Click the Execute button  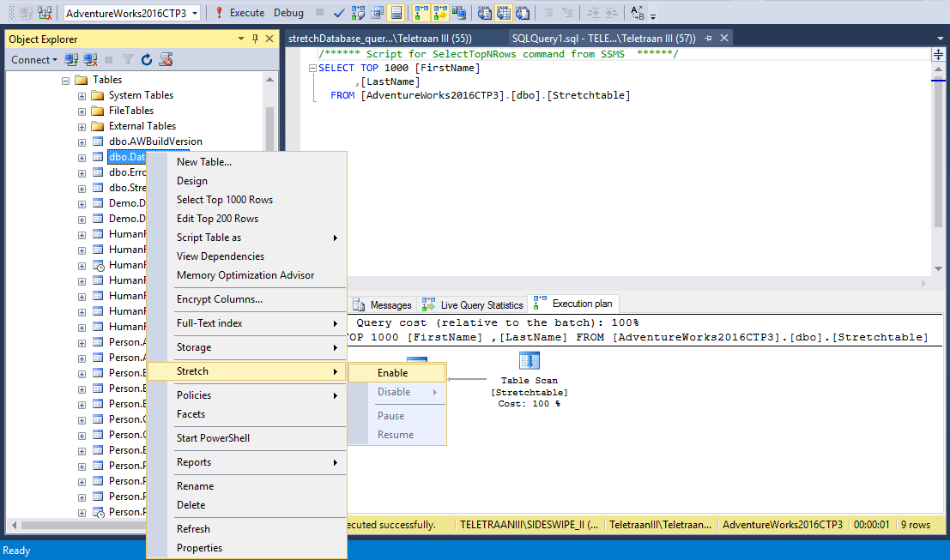(x=240, y=13)
